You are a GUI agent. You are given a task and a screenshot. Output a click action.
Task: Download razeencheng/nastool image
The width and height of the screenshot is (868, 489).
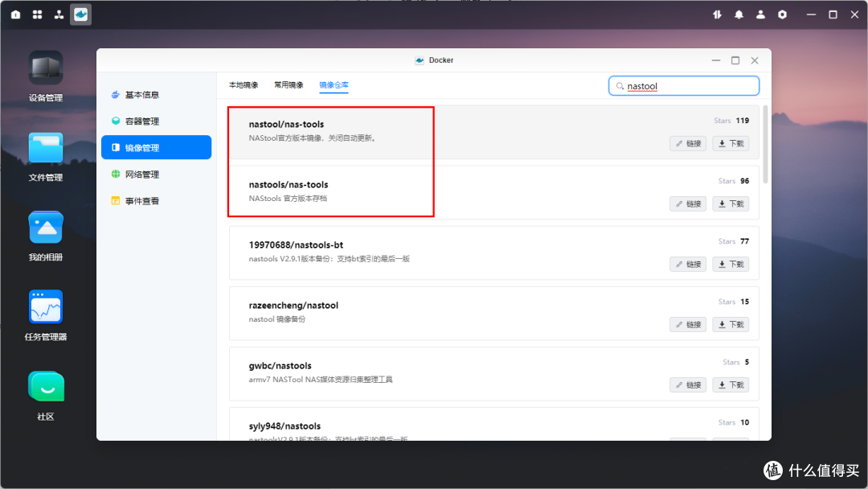pyautogui.click(x=731, y=324)
